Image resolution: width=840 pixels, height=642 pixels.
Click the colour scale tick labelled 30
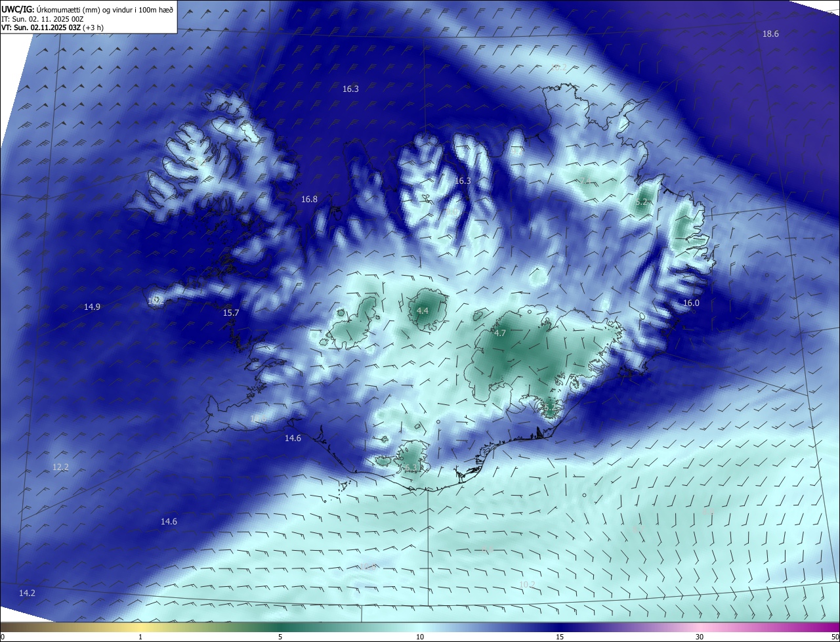tap(700, 637)
